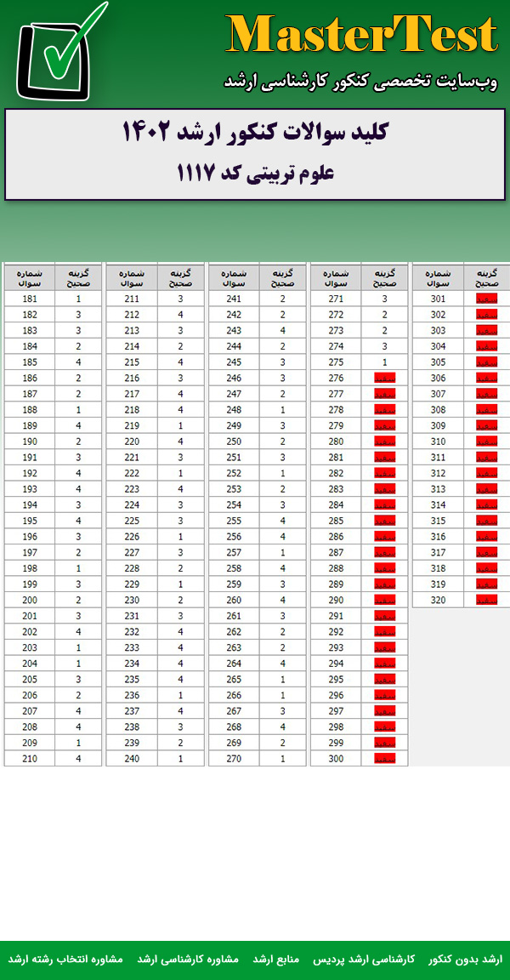Select question number 241 cell
The image size is (510, 980).
point(233,299)
